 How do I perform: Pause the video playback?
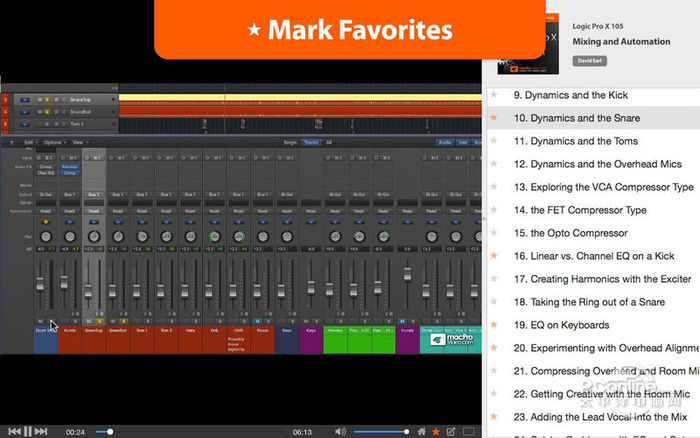(x=28, y=431)
